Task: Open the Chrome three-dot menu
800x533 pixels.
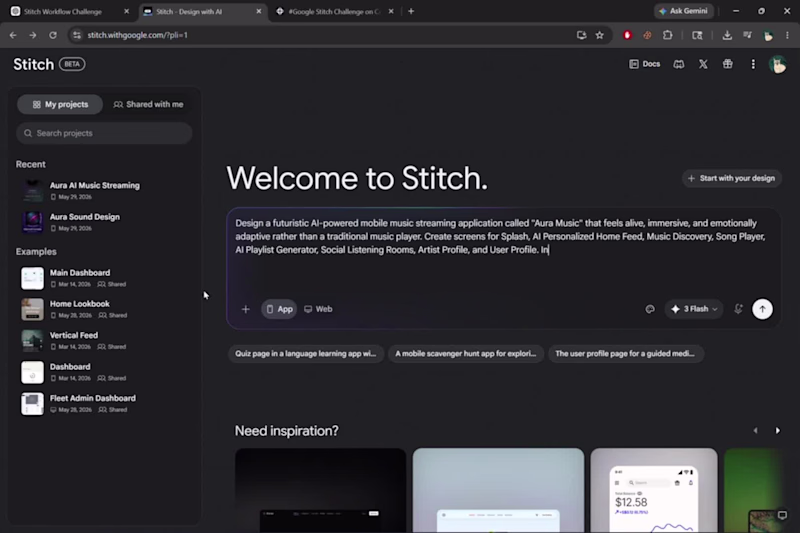Action: click(787, 35)
